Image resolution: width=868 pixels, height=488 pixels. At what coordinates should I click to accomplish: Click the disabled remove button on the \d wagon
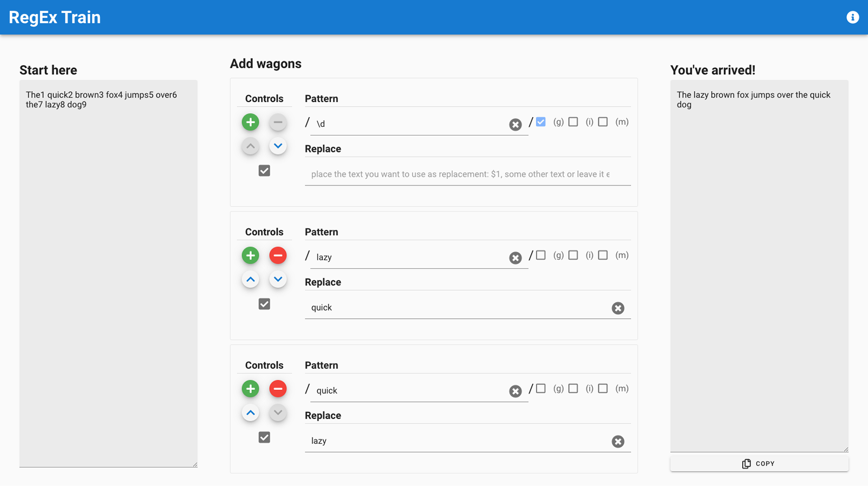[x=278, y=122]
